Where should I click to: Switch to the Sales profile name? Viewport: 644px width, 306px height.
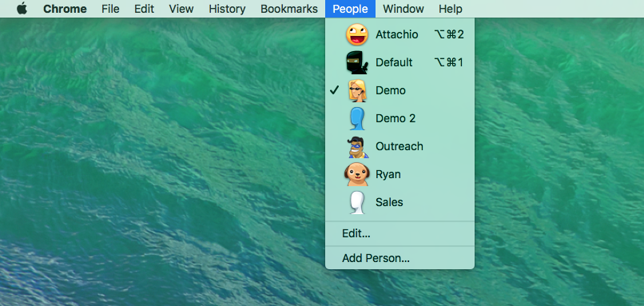click(x=389, y=202)
